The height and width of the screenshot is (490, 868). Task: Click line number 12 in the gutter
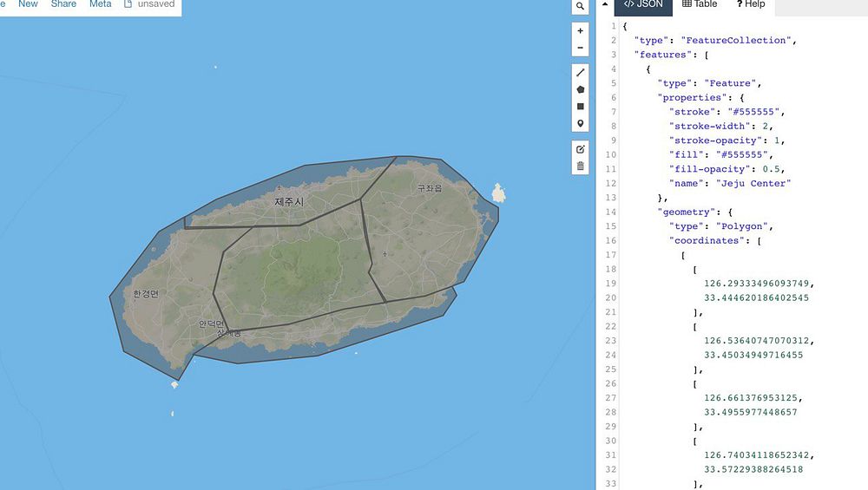point(610,183)
